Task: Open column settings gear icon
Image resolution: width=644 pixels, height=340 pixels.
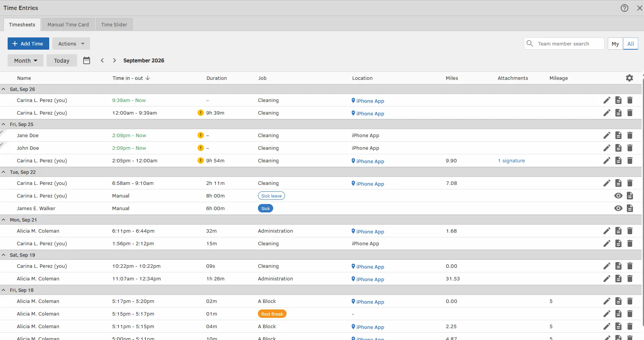Action: (x=630, y=78)
